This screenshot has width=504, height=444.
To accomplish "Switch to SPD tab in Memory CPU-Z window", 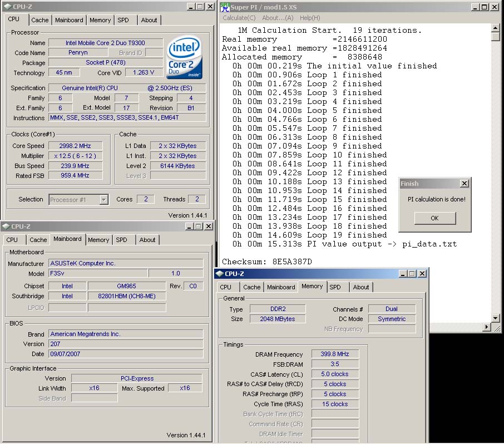I will point(335,287).
